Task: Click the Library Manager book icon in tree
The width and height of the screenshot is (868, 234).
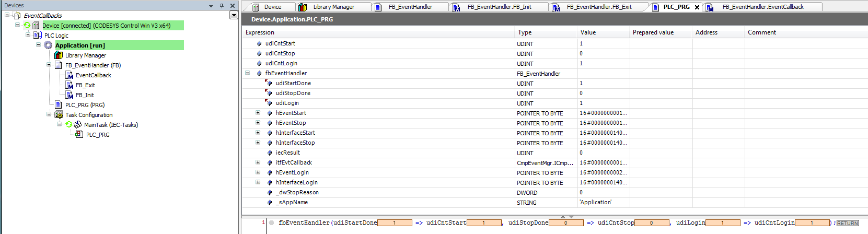Action: (59, 55)
